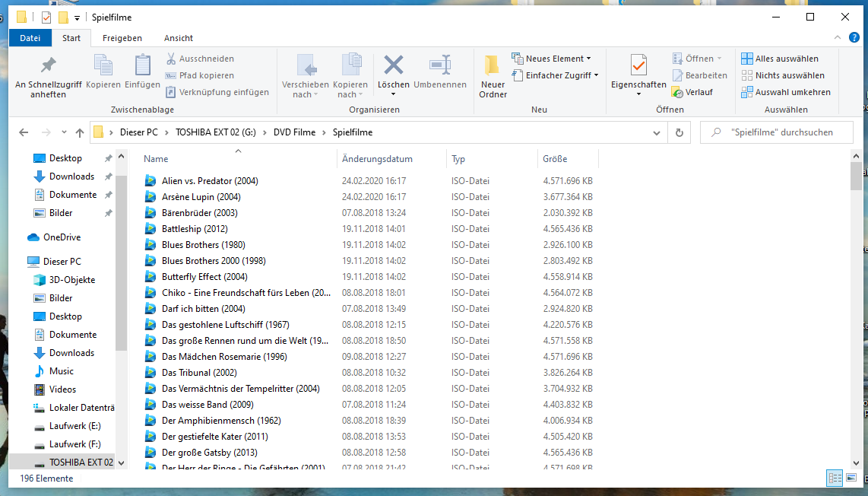Select Blues Brothers 2000 (1998)

pyautogui.click(x=214, y=261)
